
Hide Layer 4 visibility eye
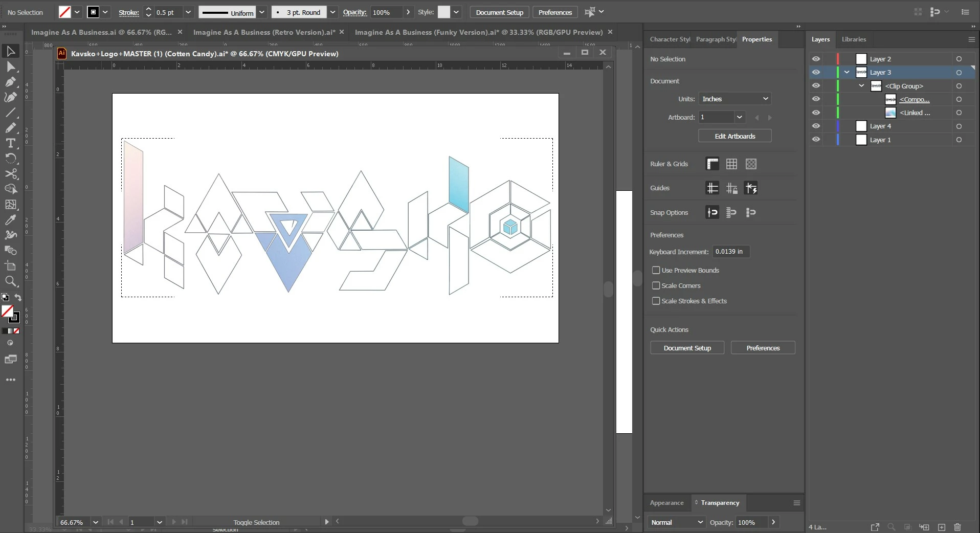(x=816, y=126)
